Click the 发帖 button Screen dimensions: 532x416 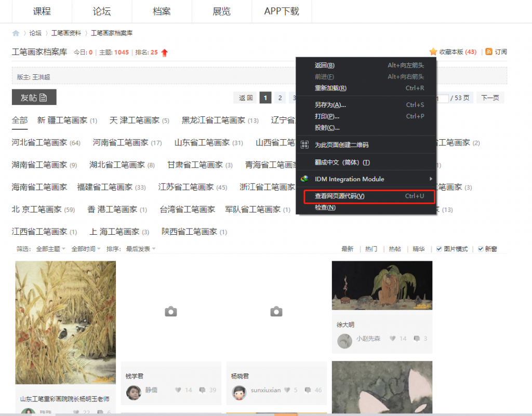tap(34, 97)
